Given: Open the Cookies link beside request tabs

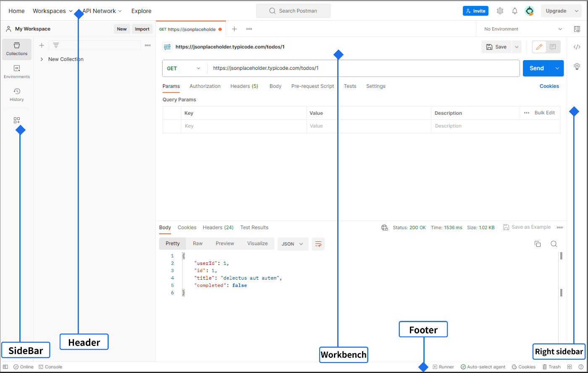Looking at the screenshot, I should click(x=549, y=86).
